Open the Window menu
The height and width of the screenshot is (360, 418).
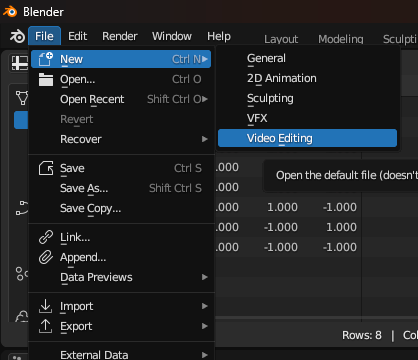point(172,36)
